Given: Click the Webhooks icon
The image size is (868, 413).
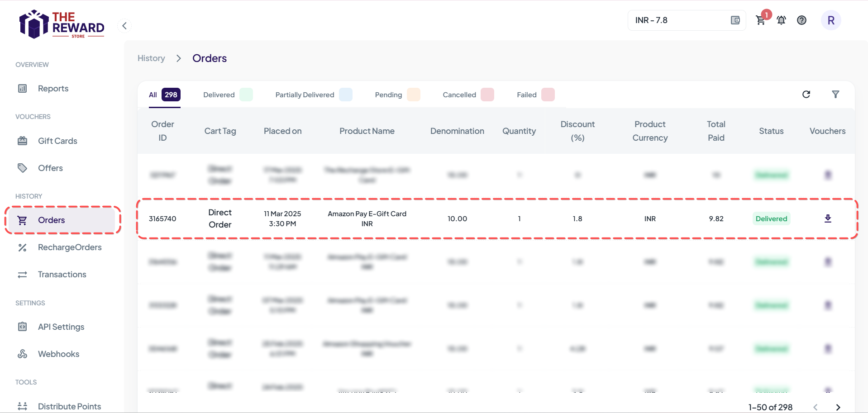Looking at the screenshot, I should [22, 354].
